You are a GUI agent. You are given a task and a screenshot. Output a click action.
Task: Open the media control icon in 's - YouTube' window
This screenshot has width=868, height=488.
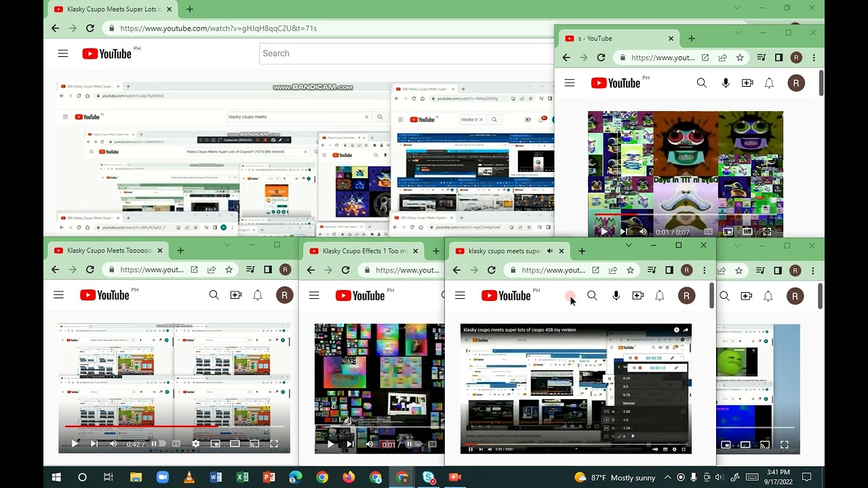pos(762,58)
